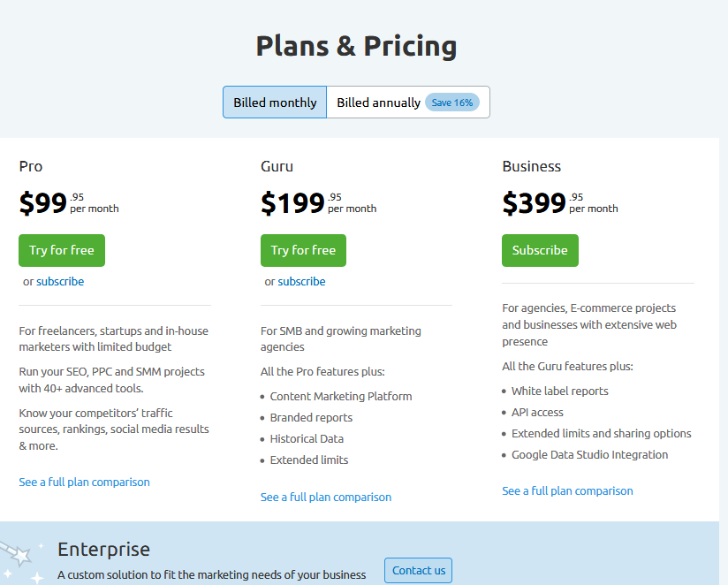This screenshot has height=585, width=728.
Task: Select the Billed monthly option
Action: point(275,103)
